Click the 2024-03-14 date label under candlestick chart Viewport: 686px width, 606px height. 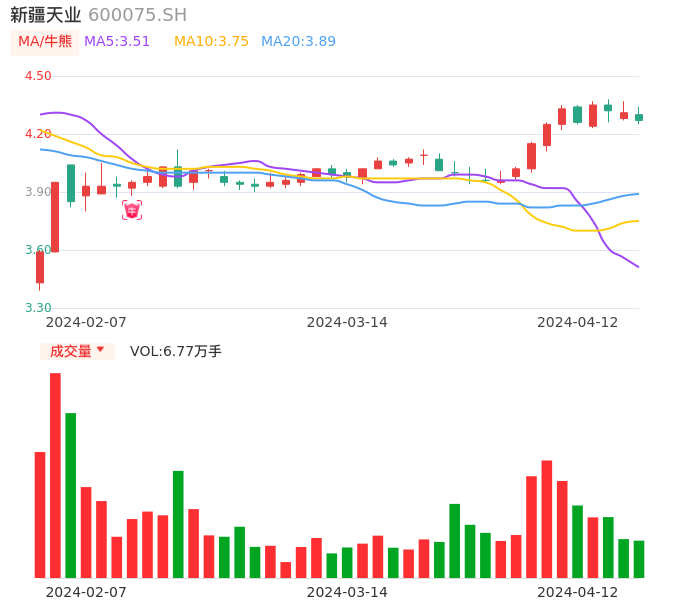[x=347, y=322]
